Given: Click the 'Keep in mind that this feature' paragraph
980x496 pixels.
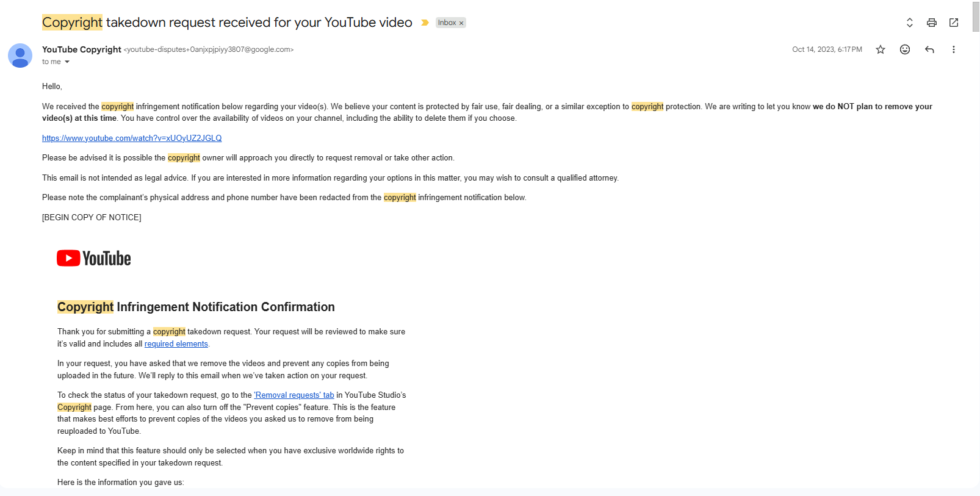Looking at the screenshot, I should [x=231, y=456].
